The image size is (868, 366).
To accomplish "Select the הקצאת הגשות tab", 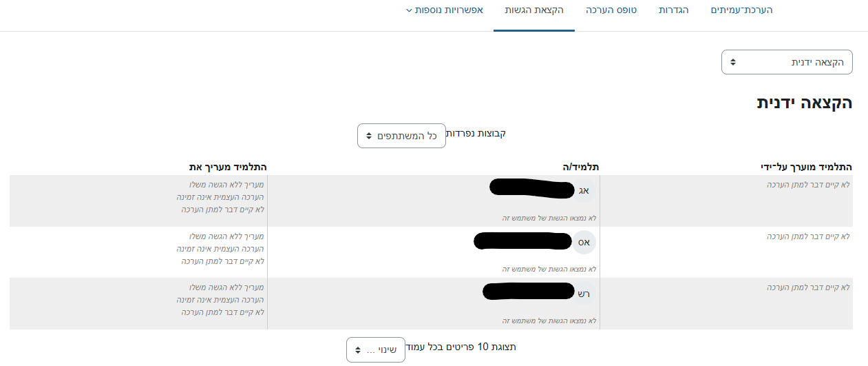I will (534, 10).
